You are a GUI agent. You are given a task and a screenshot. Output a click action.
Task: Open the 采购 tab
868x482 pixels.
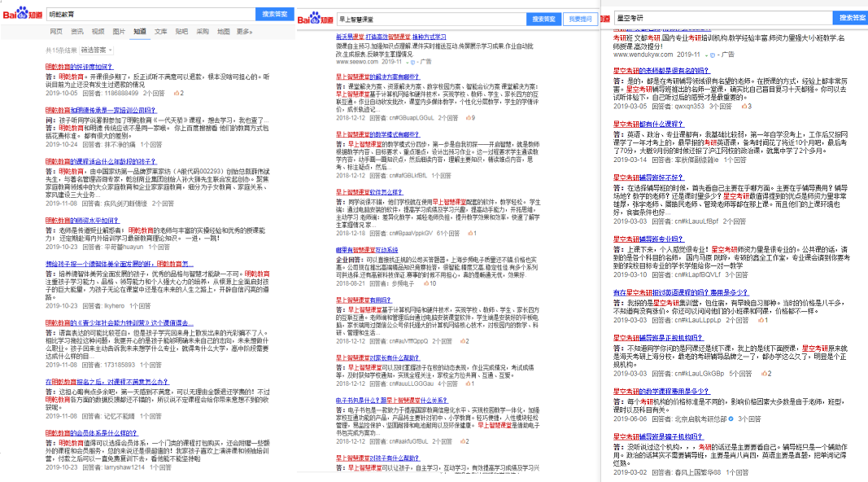203,32
